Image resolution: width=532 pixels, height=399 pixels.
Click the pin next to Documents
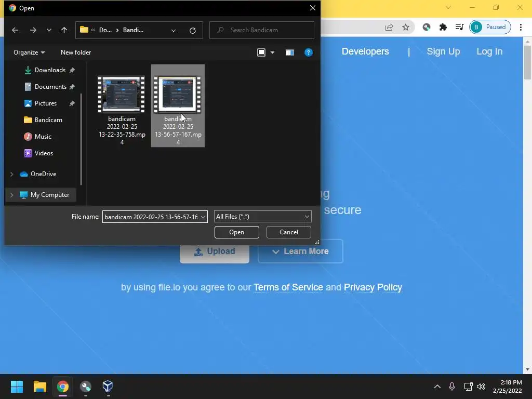click(72, 87)
